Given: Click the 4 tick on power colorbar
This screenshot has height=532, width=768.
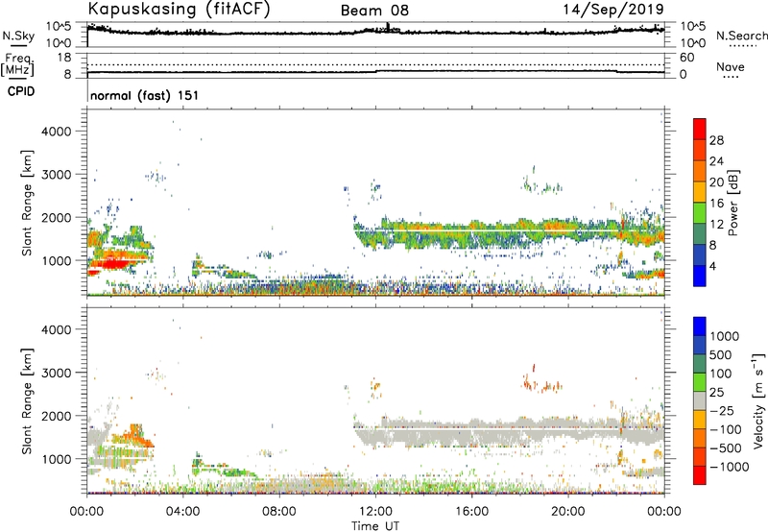Looking at the screenshot, I should tap(712, 266).
